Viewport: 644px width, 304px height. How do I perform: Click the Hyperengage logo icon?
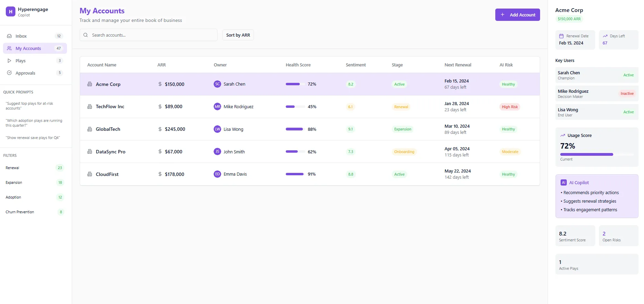(11, 12)
